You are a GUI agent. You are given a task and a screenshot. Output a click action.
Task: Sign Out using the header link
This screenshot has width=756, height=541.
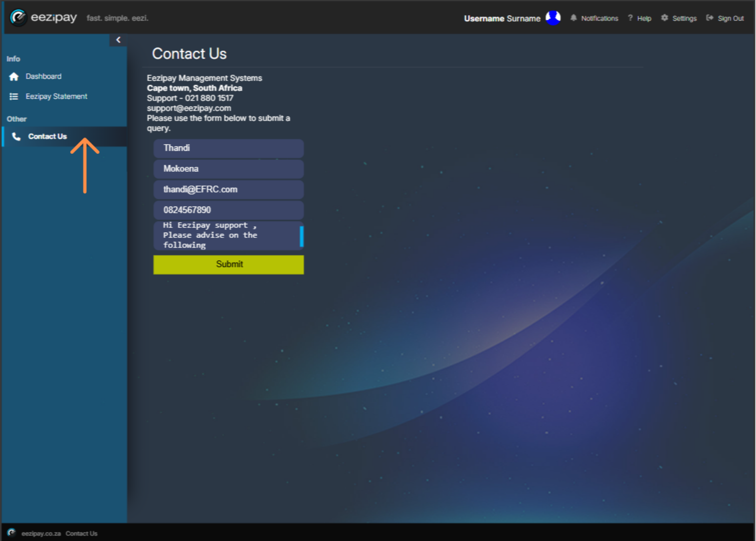tap(730, 19)
